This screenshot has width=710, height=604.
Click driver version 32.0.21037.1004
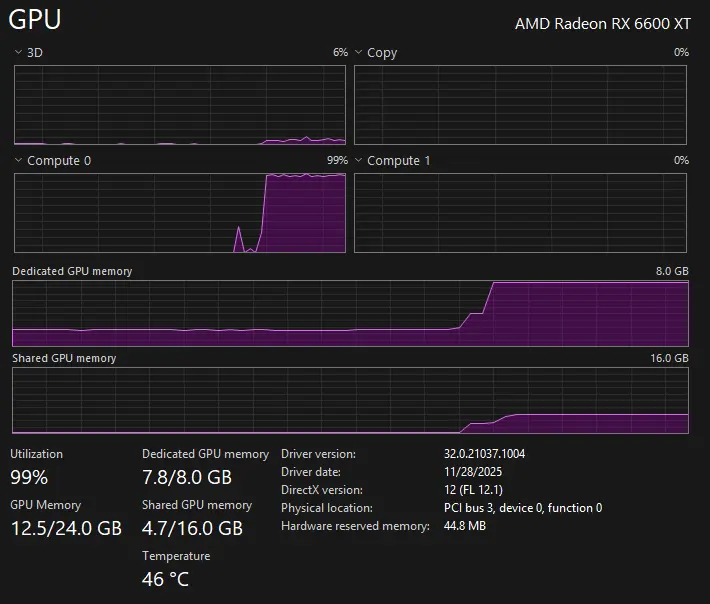tap(485, 454)
